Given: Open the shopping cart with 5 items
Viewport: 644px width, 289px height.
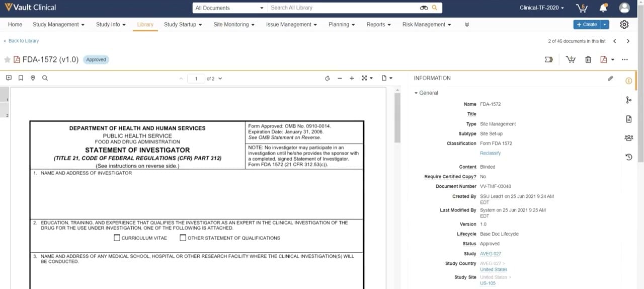Looking at the screenshot, I should click(x=582, y=8).
